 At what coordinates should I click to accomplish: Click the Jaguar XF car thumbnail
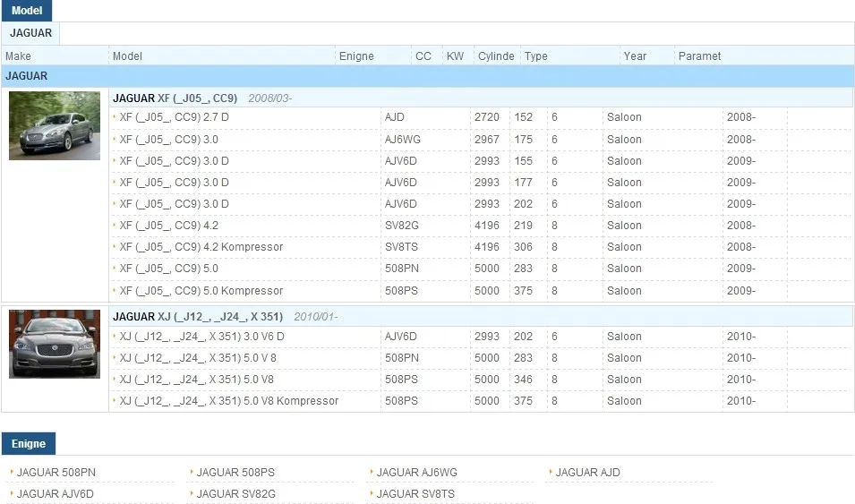pos(55,125)
